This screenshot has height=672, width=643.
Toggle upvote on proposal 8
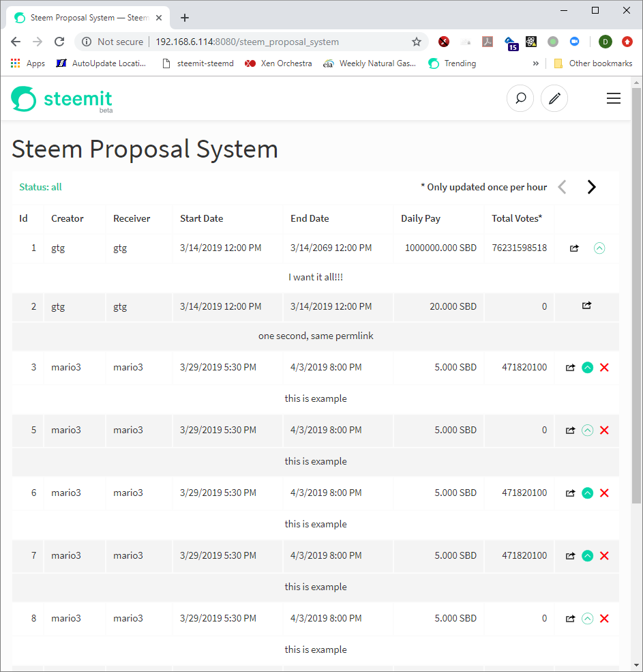coord(587,618)
